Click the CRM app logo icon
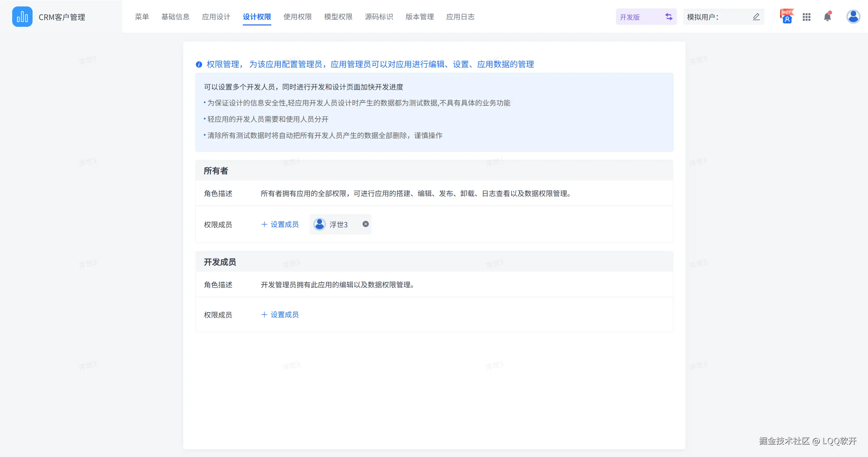 click(22, 17)
